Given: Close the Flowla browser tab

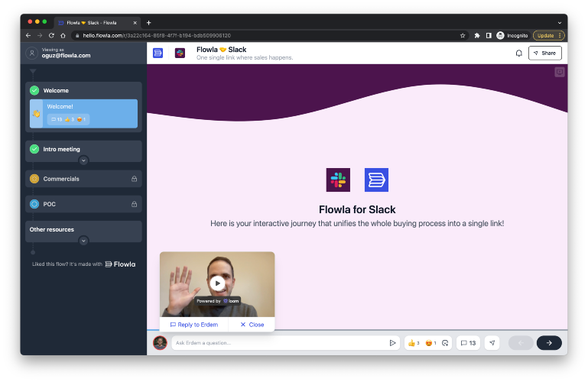Looking at the screenshot, I should (135, 23).
